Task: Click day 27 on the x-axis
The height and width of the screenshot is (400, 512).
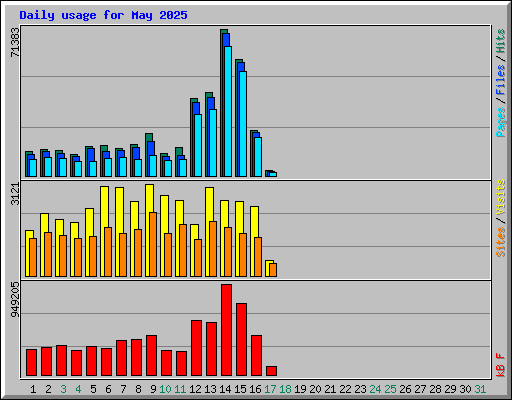Action: point(420,389)
